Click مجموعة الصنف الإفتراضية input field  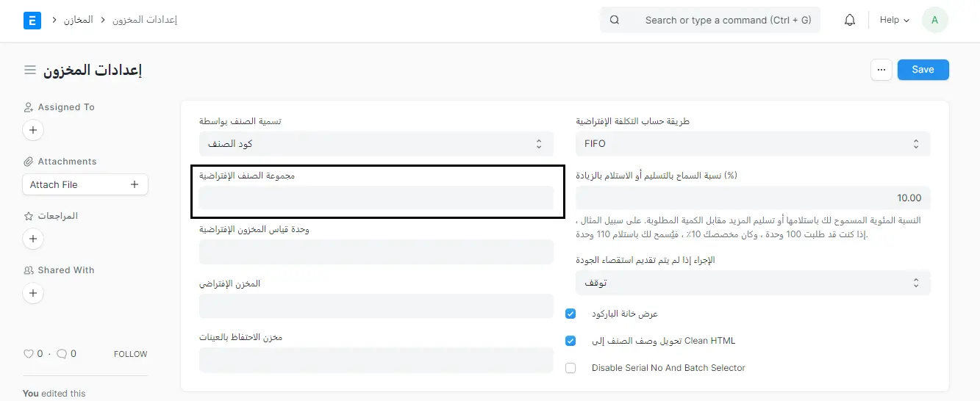[x=376, y=198]
